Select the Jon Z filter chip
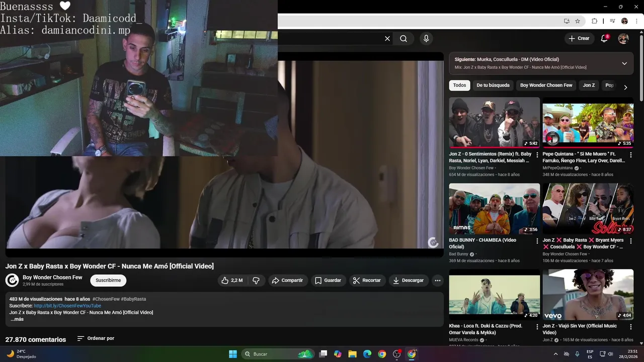 coord(589,85)
